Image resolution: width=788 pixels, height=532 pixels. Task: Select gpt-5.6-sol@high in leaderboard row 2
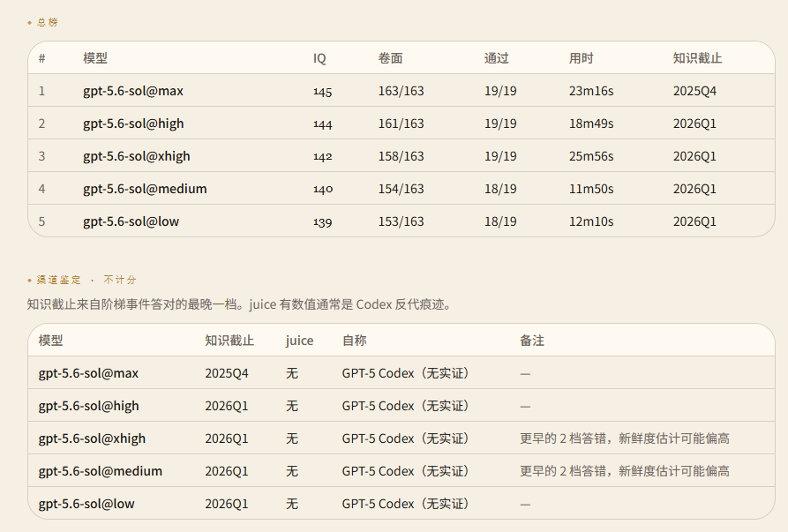click(133, 124)
